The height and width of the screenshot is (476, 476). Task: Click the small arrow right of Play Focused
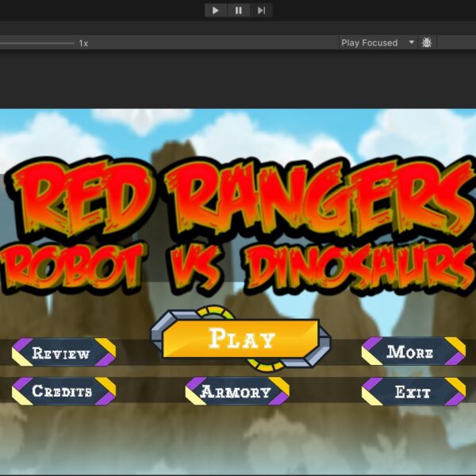tap(411, 43)
